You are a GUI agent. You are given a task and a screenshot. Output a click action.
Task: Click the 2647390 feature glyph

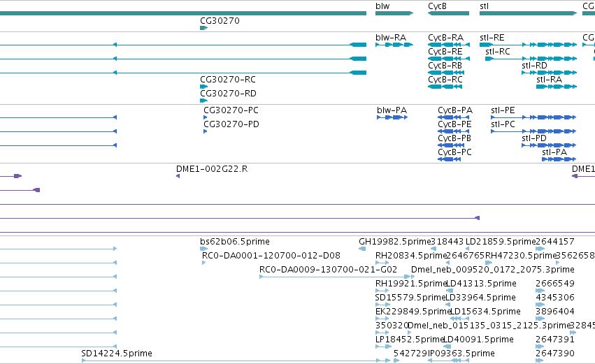[x=540, y=361]
